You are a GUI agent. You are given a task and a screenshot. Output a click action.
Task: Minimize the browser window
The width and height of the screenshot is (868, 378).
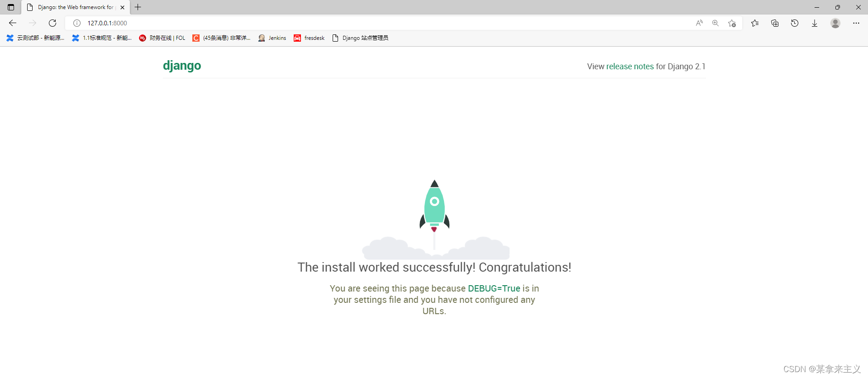[x=817, y=7]
